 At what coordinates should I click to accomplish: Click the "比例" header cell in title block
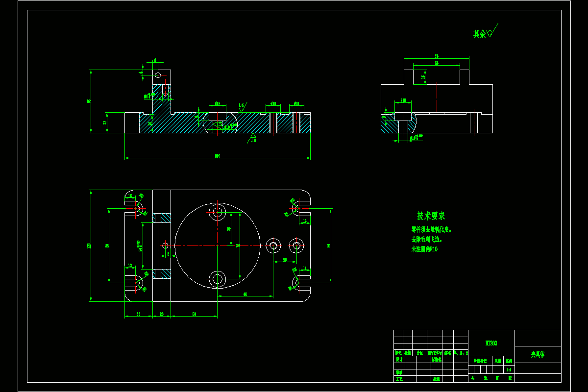[509, 361]
